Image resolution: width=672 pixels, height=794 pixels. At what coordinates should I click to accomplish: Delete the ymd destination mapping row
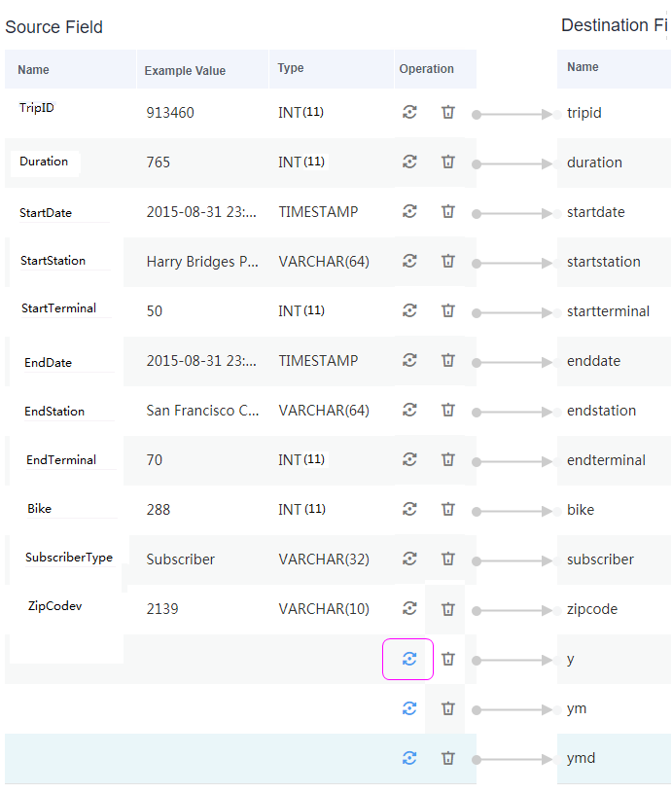447,758
